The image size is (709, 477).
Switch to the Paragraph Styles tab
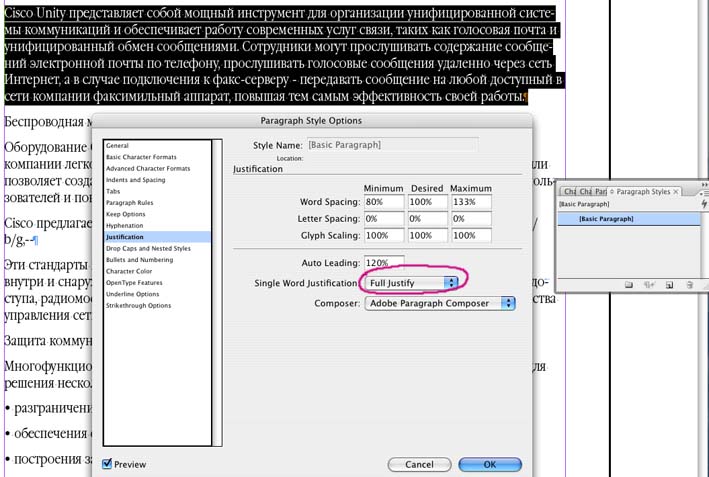pyautogui.click(x=644, y=192)
